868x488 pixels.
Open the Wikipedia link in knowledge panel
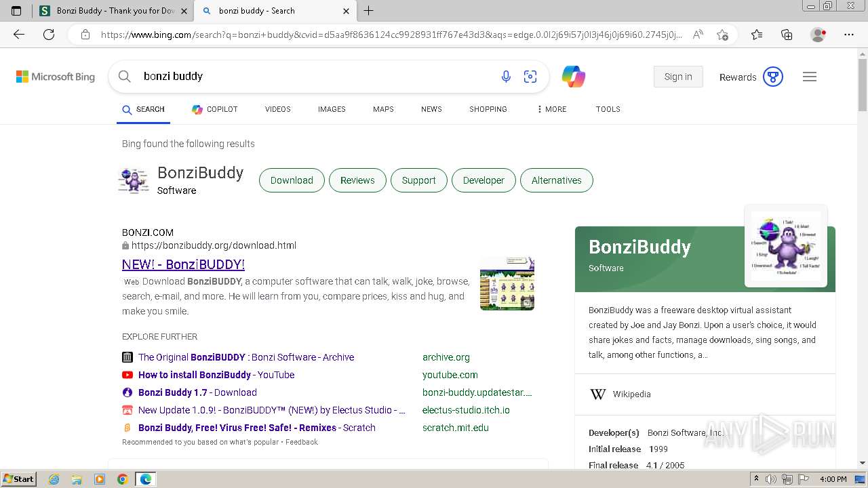point(631,394)
